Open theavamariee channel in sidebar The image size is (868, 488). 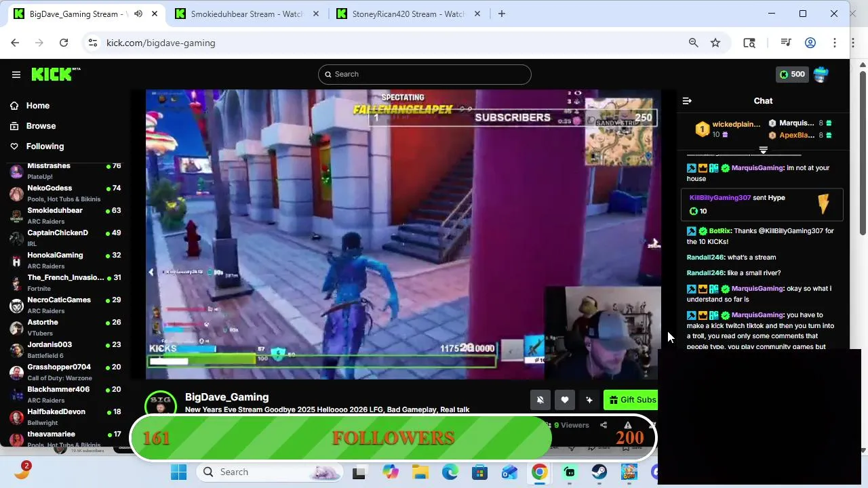pyautogui.click(x=65, y=439)
